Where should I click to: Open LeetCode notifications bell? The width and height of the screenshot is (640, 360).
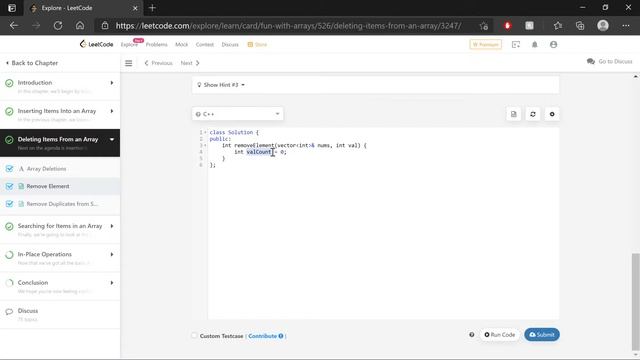tap(534, 44)
